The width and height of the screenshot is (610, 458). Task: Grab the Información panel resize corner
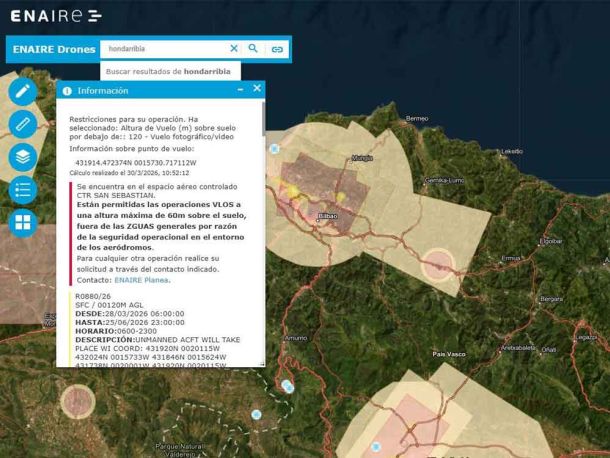pos(262,365)
